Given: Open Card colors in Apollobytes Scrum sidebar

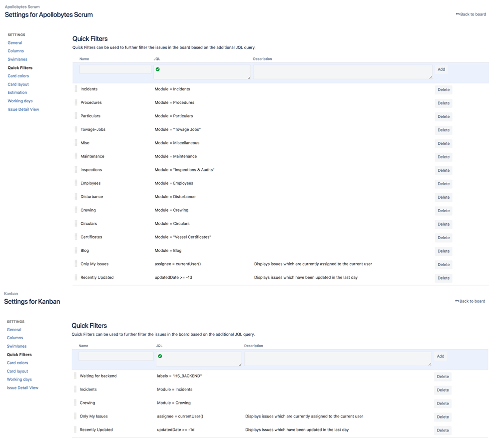Looking at the screenshot, I should (x=18, y=76).
